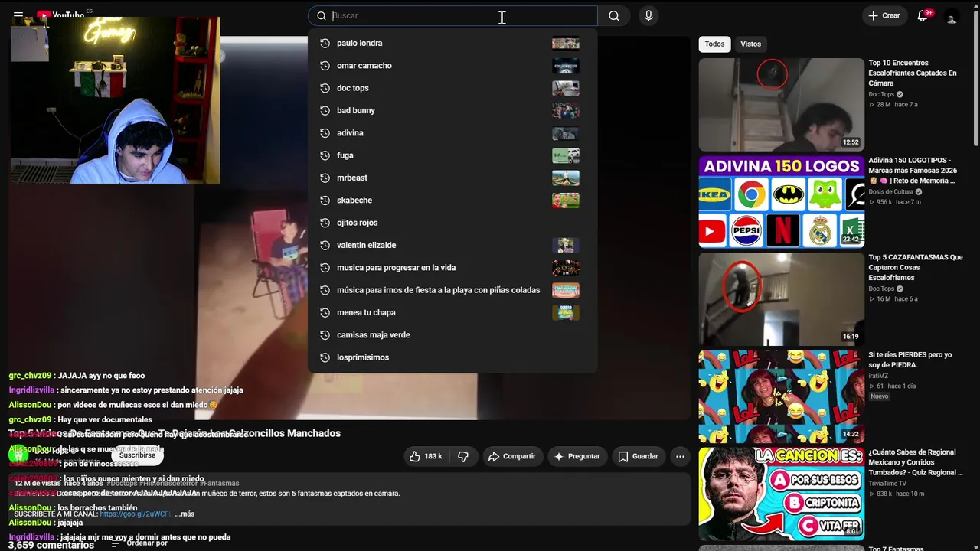This screenshot has height=551, width=980.
Task: Choose the 'fuga' search suggestion
Action: [452, 155]
